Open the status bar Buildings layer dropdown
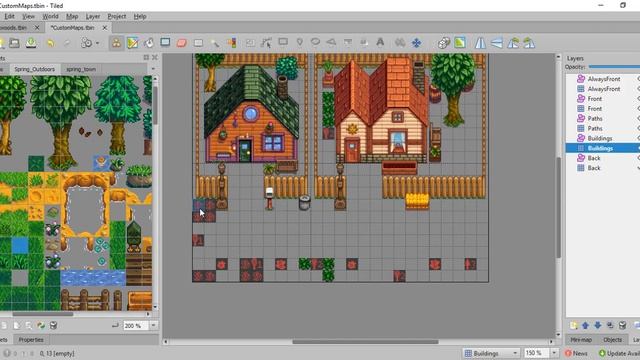The height and width of the screenshot is (360, 640). (515, 353)
